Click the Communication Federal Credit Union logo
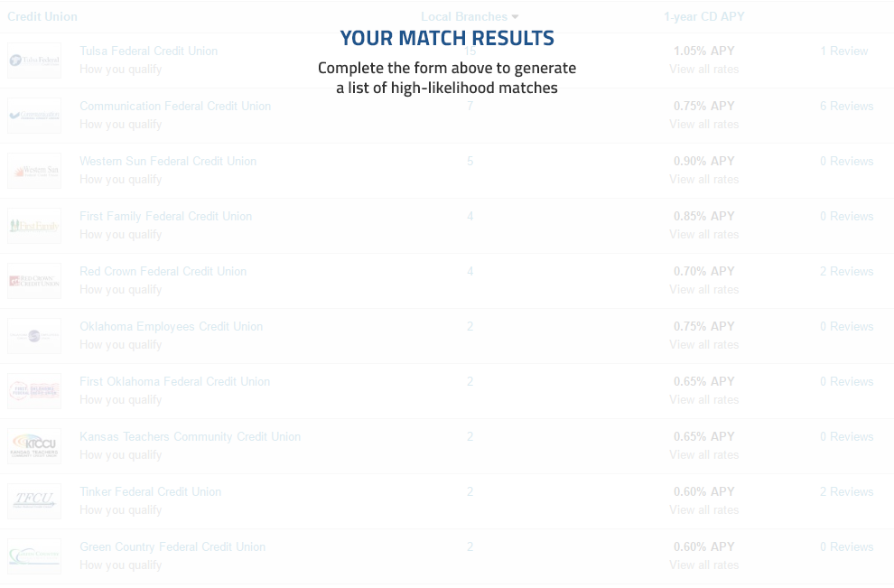 [x=34, y=116]
